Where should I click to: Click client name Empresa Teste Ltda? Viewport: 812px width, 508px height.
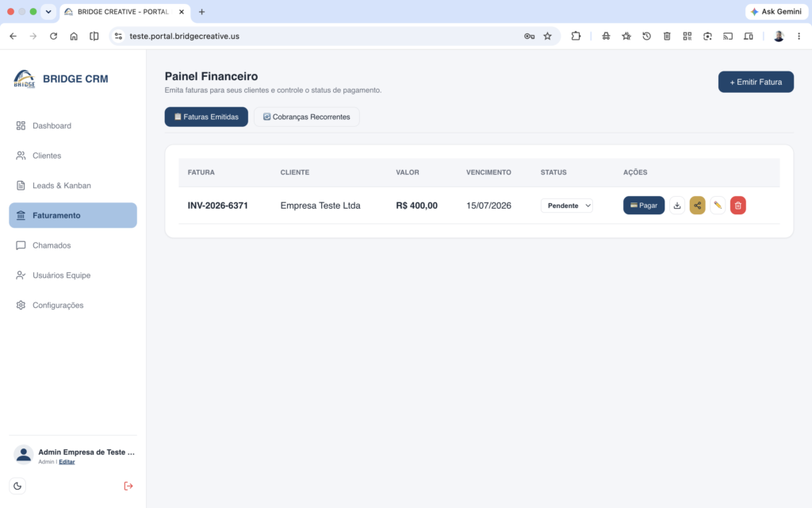pyautogui.click(x=320, y=206)
